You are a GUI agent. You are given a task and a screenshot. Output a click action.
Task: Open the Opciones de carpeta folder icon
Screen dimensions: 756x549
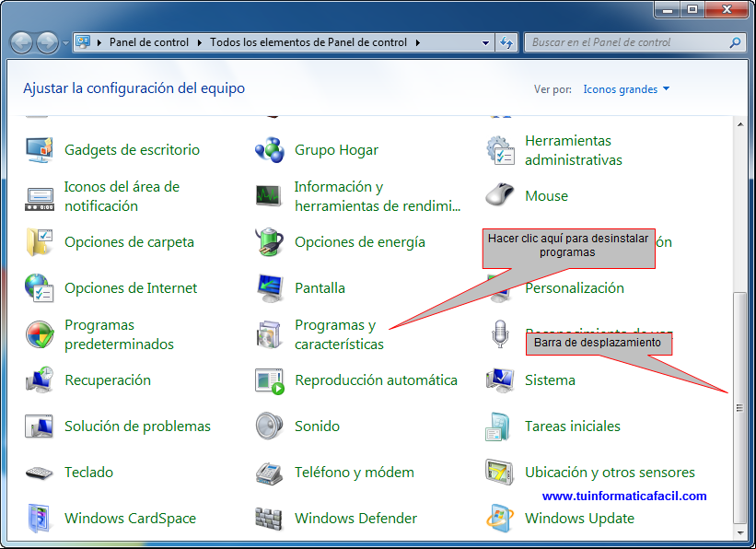pyautogui.click(x=39, y=242)
